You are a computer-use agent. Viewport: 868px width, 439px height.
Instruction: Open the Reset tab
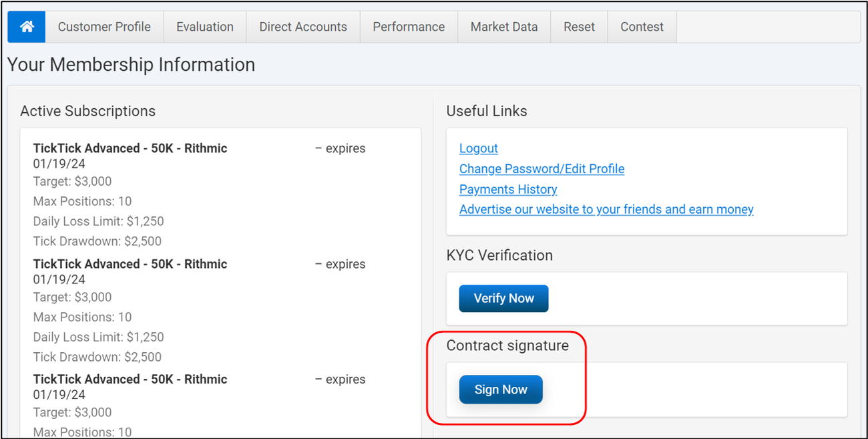pos(579,27)
